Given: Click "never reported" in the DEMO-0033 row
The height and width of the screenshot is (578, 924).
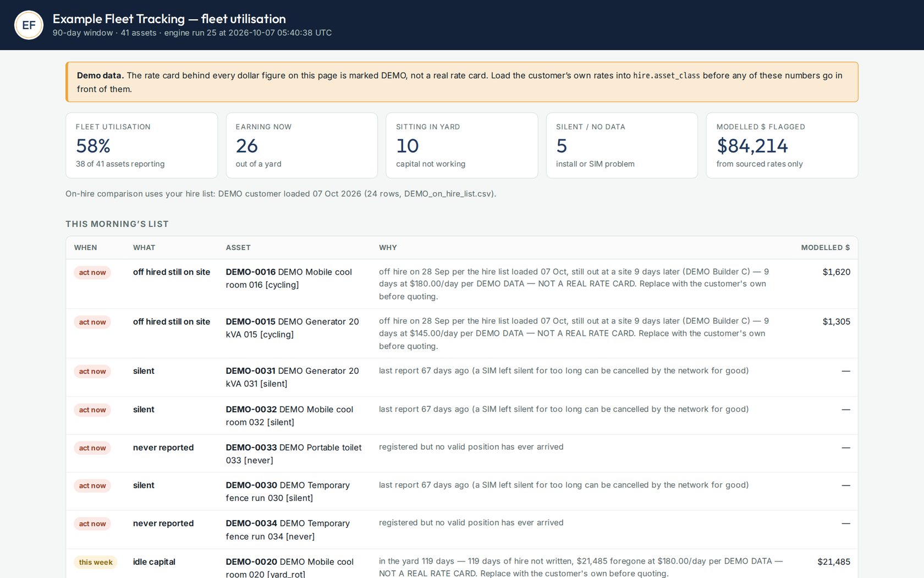Looking at the screenshot, I should point(163,448).
